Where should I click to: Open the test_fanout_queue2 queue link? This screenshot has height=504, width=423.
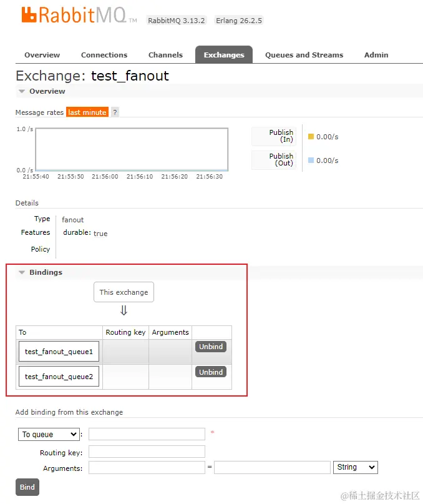click(x=59, y=376)
